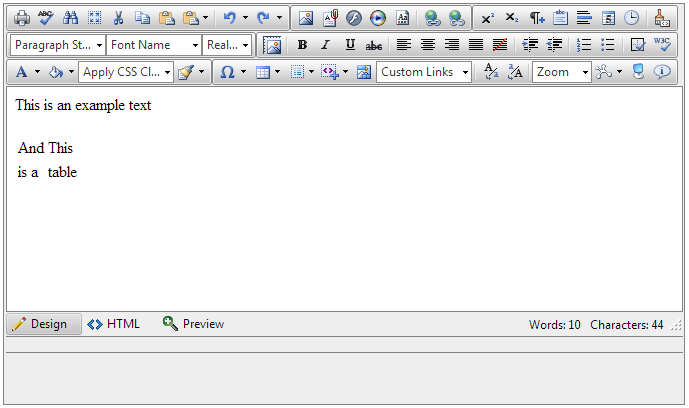Insert current time with clock icon
689x408 pixels.
pyautogui.click(x=631, y=18)
